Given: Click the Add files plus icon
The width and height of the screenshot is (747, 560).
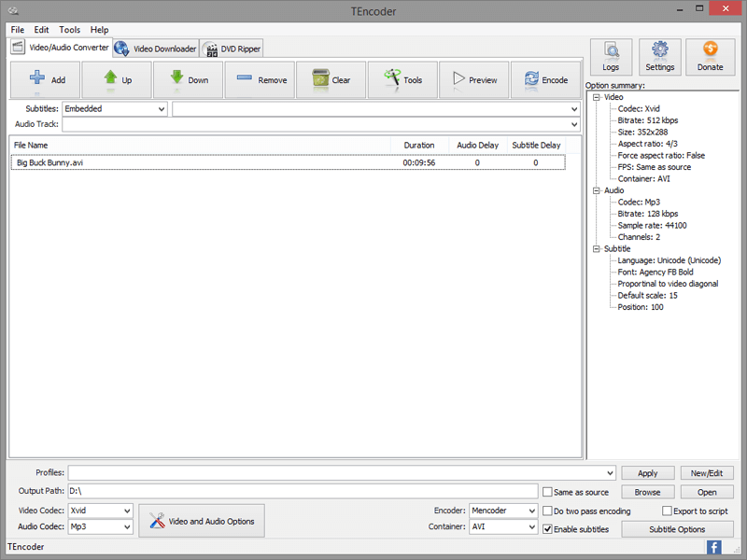Looking at the screenshot, I should (x=38, y=79).
